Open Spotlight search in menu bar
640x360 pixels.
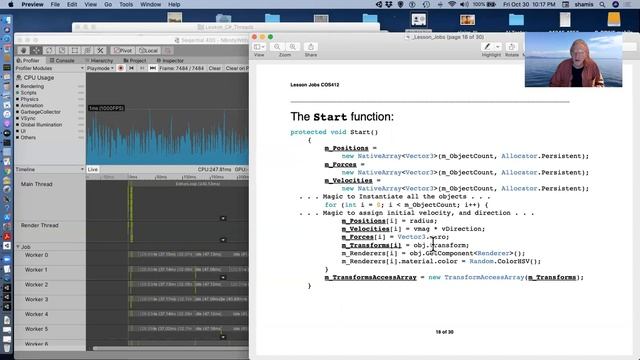[x=602, y=4]
